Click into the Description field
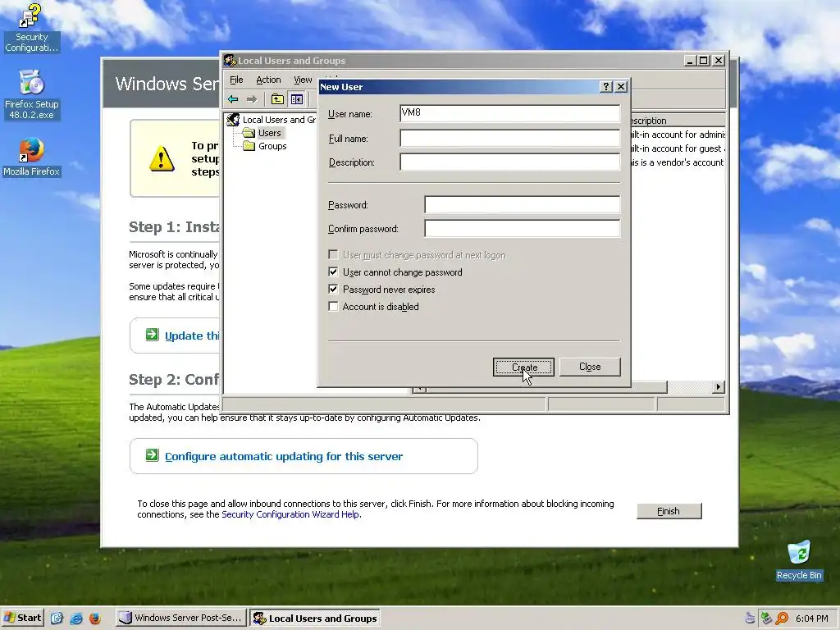 [x=510, y=162]
